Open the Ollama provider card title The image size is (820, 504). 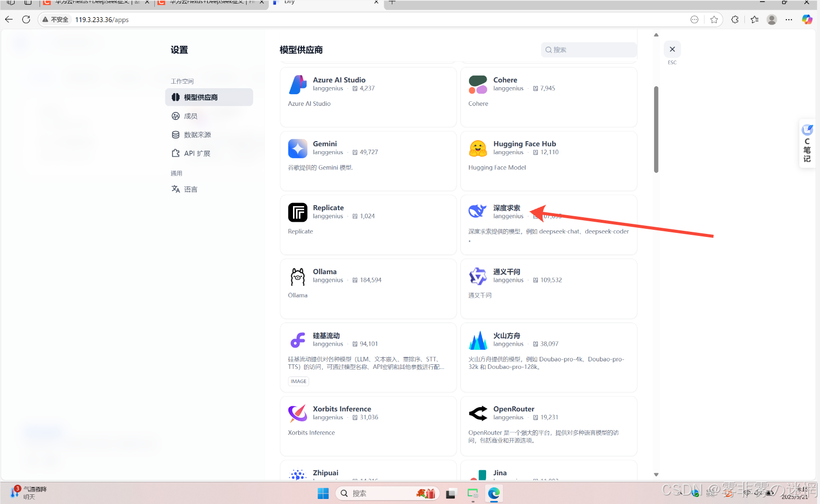click(325, 272)
